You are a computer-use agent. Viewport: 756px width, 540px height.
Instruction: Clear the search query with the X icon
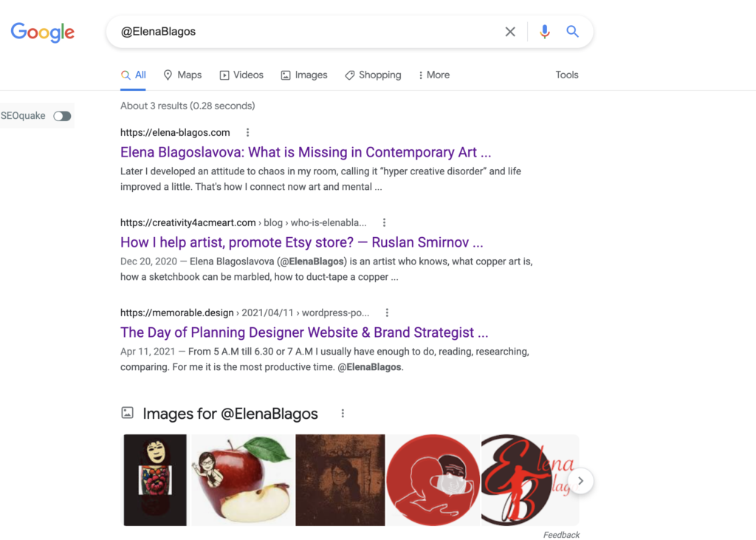coord(510,32)
